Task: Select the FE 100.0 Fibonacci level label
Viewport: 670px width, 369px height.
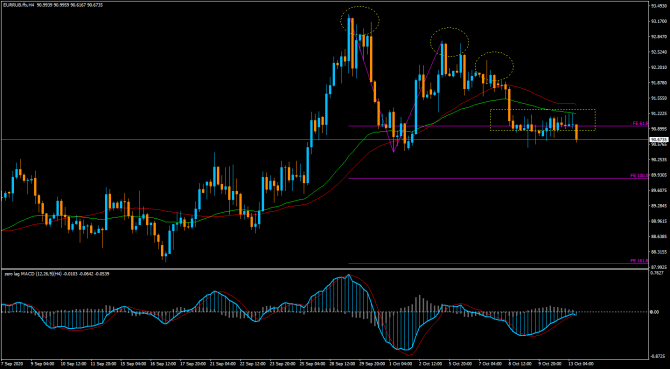Action: click(x=640, y=176)
